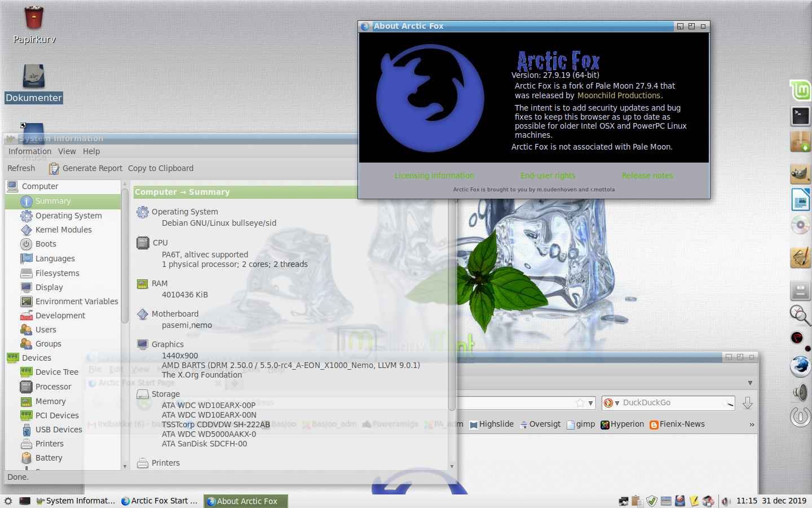Switch to System Information in the taskbar

pos(76,501)
